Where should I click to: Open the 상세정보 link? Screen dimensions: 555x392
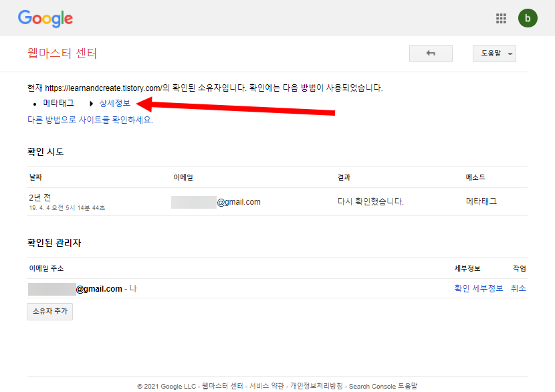click(x=115, y=103)
